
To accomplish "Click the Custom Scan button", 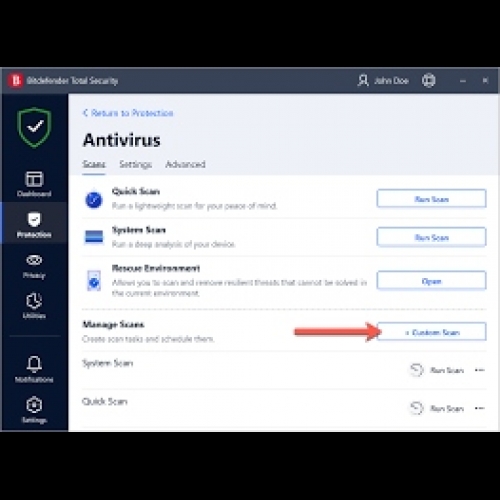I will click(432, 332).
